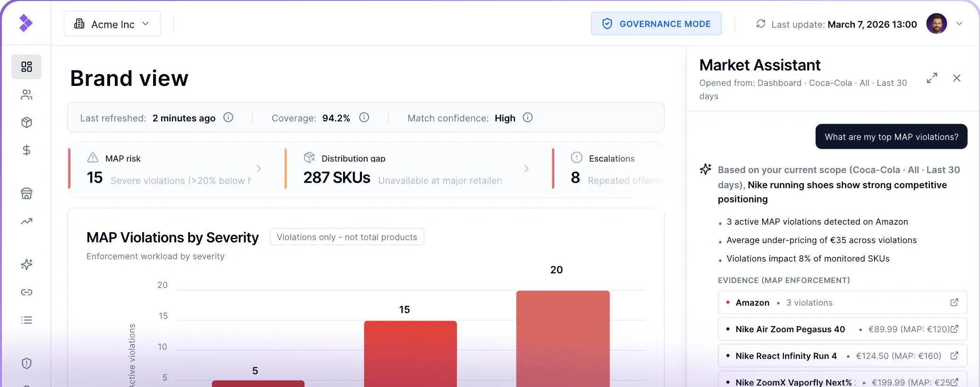Open the AI sparkle assistant icon in sidebar
The height and width of the screenshot is (387, 980).
(x=26, y=264)
